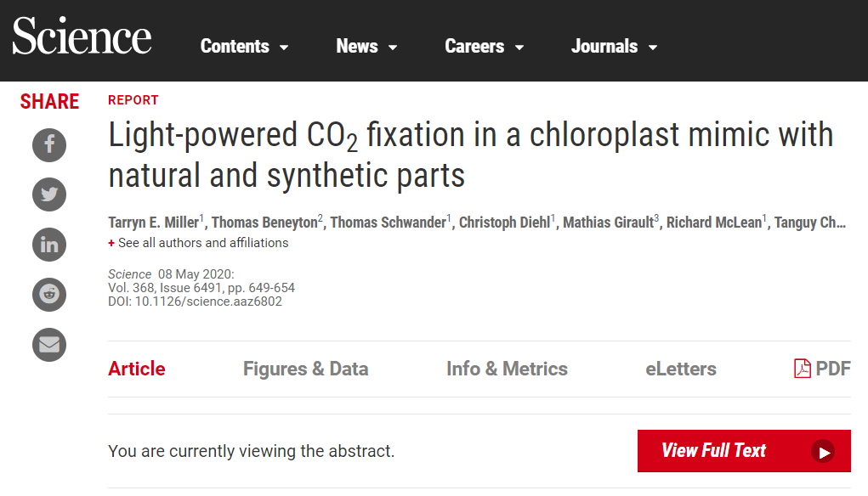
Task: Click author Thomas Schwander's name
Action: [388, 223]
